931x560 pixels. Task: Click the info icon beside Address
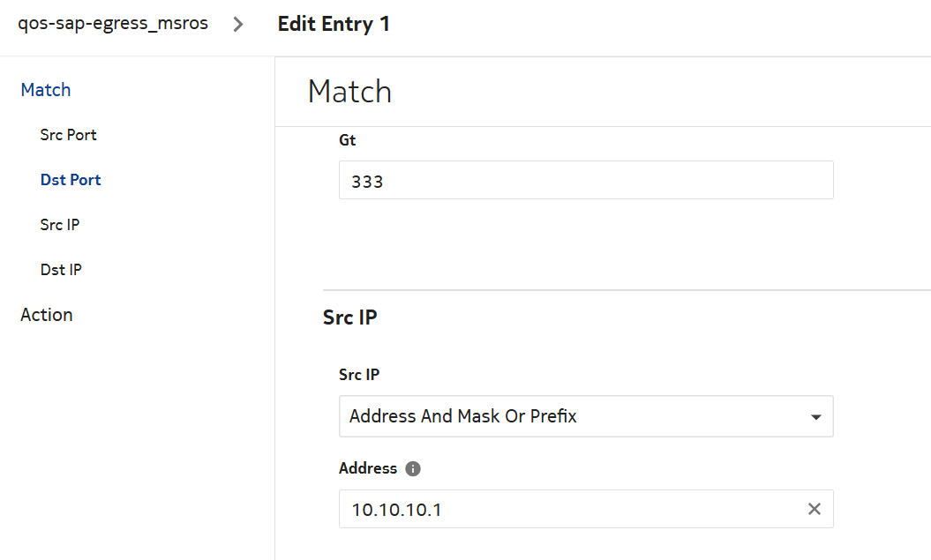click(x=413, y=468)
